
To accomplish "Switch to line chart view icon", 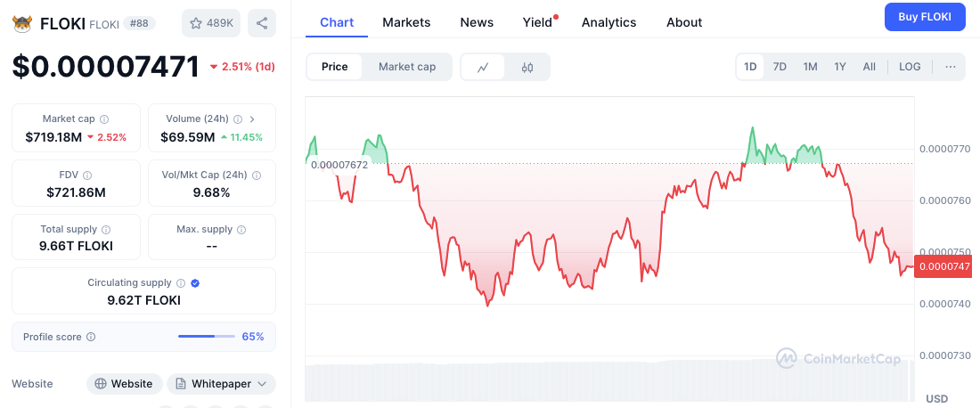I will tap(483, 67).
